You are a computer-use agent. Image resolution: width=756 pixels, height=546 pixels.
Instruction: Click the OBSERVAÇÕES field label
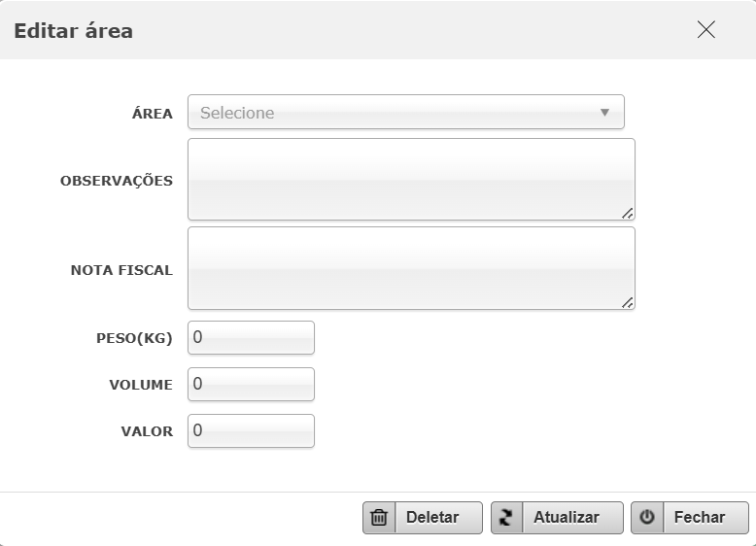pos(117,181)
